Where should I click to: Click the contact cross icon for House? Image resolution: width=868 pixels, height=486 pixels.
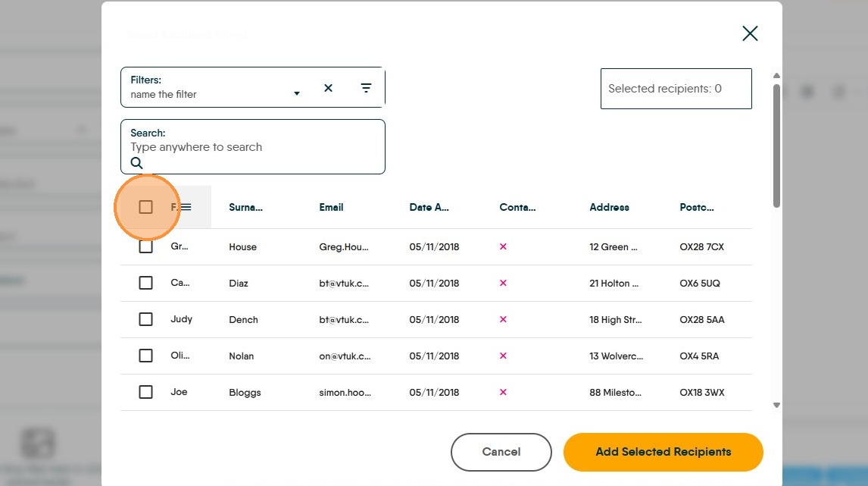click(x=503, y=246)
